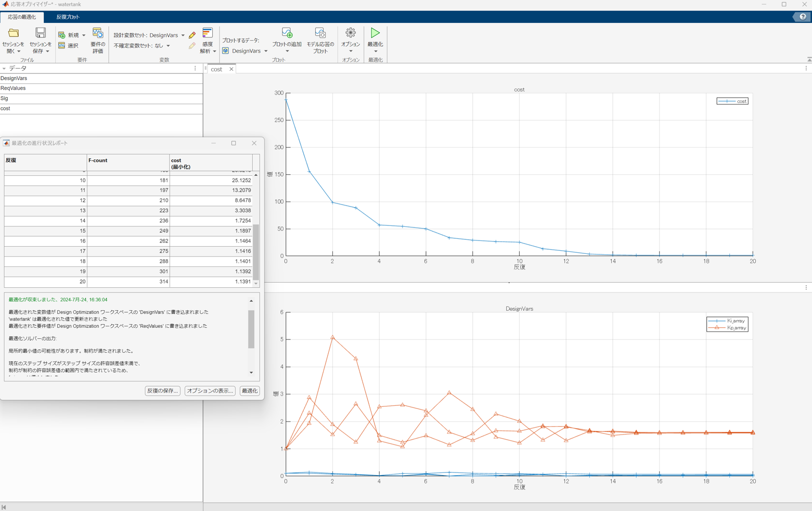Open プロットするデータ DesignVars dropdown
The image size is (812, 511).
tap(266, 51)
